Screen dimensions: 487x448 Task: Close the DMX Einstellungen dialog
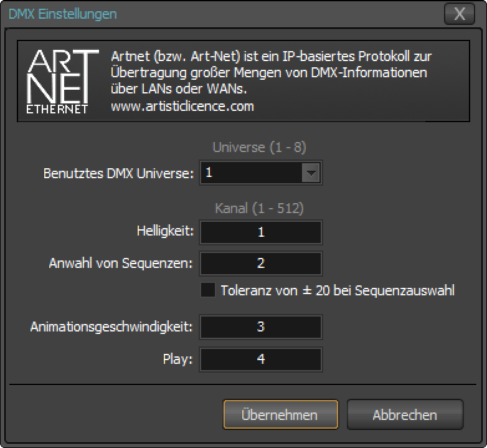pyautogui.click(x=460, y=14)
